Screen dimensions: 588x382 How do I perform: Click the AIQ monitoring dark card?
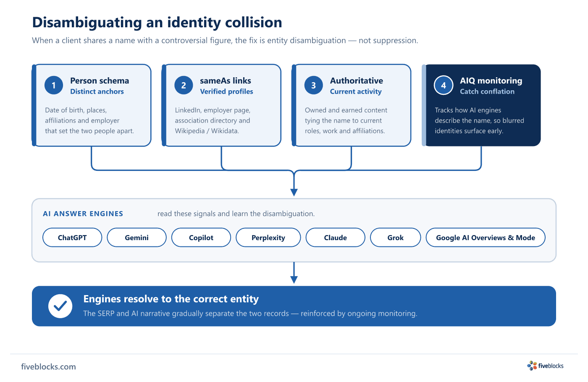(x=481, y=105)
